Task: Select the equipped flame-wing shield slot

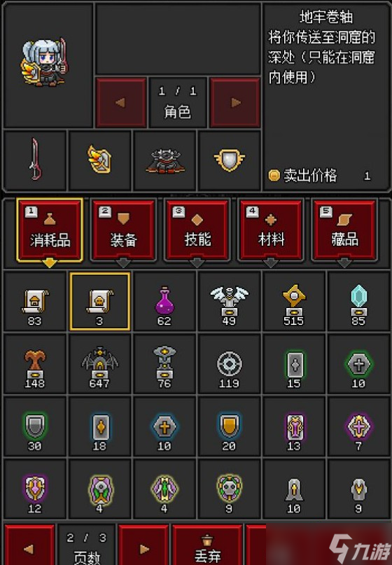Action: pos(100,160)
